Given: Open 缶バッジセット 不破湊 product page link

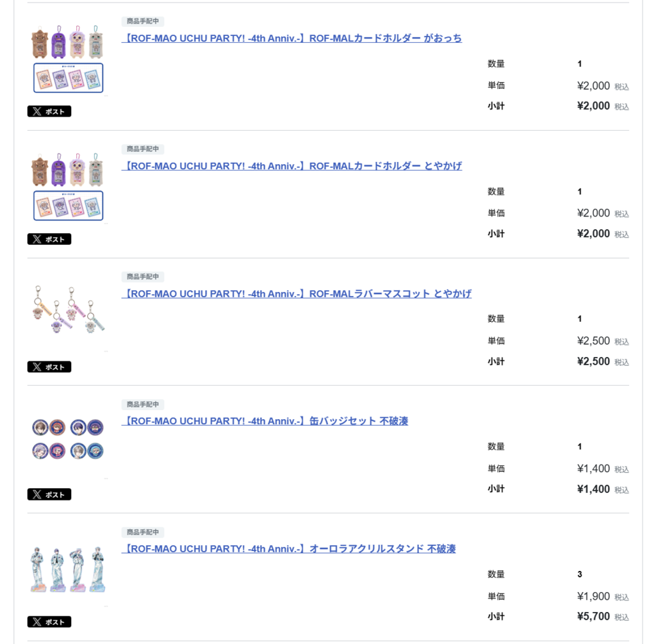Looking at the screenshot, I should 265,421.
